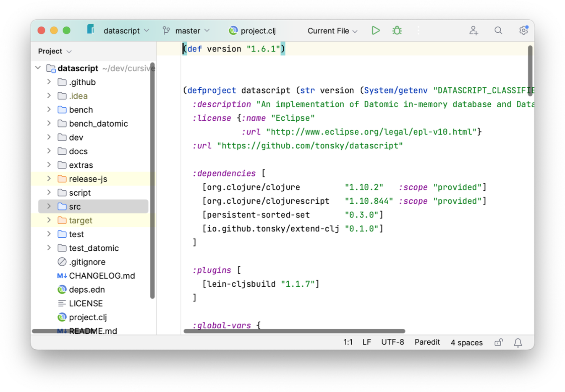The width and height of the screenshot is (565, 392).
Task: Click the version string "1.6.1" in the editor
Action: (263, 49)
